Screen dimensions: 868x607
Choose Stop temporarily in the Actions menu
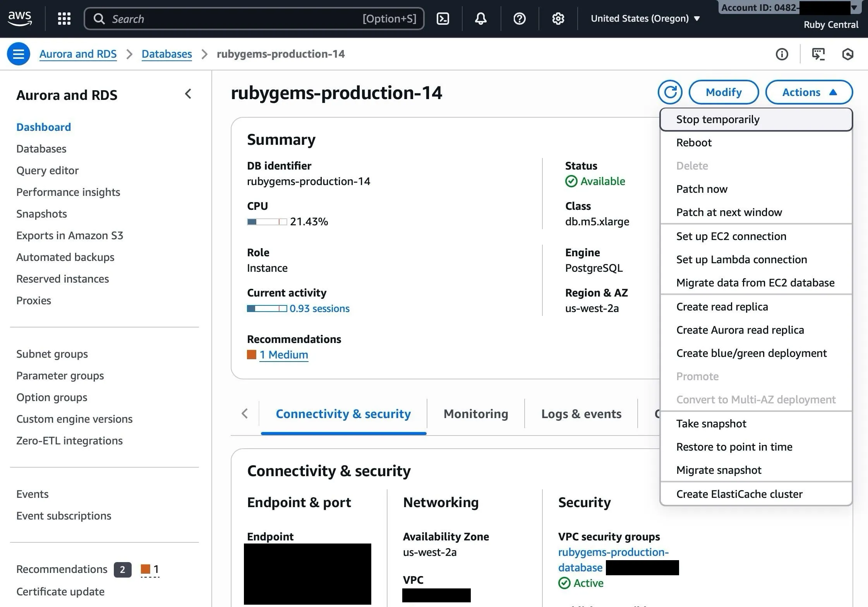click(x=718, y=119)
